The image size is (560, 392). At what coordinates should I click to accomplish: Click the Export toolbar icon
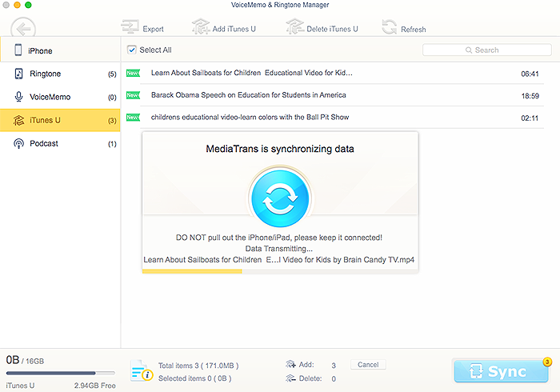point(130,27)
